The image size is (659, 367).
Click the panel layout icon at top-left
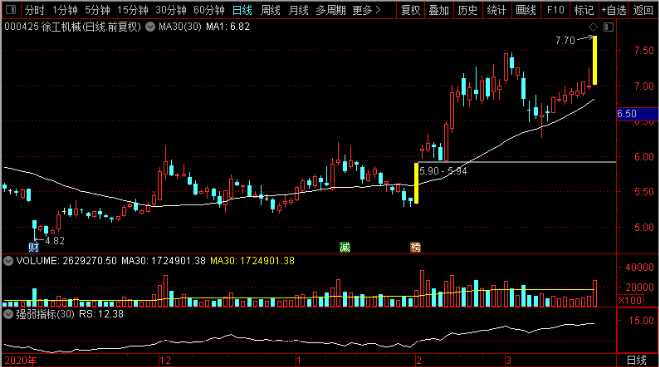click(x=11, y=10)
